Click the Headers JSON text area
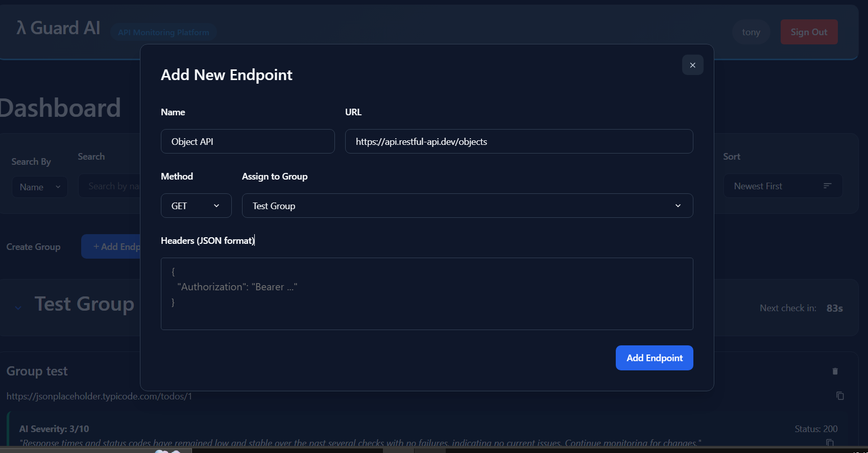 [427, 294]
